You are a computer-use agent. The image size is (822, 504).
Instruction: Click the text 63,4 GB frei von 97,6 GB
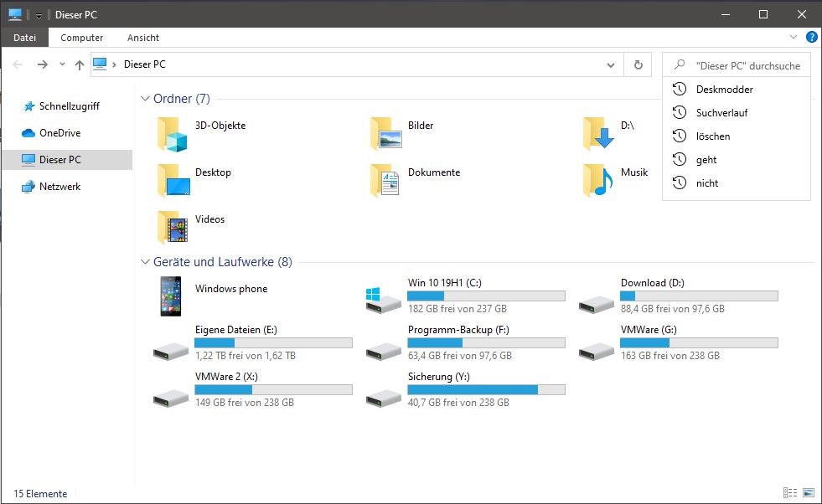pyautogui.click(x=459, y=356)
